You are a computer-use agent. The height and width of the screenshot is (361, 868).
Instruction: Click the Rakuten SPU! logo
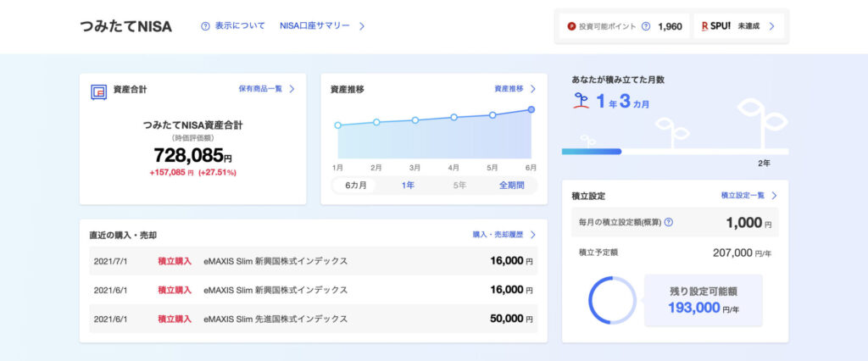click(x=715, y=26)
